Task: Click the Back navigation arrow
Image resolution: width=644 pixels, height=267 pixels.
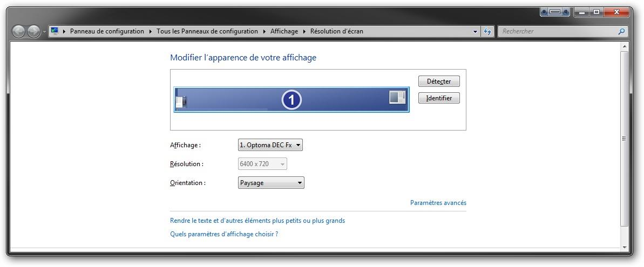Action: pyautogui.click(x=18, y=32)
